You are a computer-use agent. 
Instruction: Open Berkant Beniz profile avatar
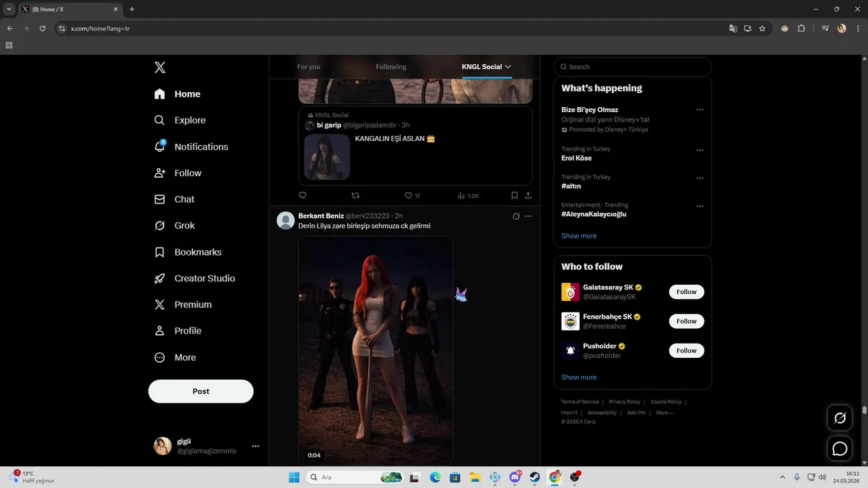point(285,220)
